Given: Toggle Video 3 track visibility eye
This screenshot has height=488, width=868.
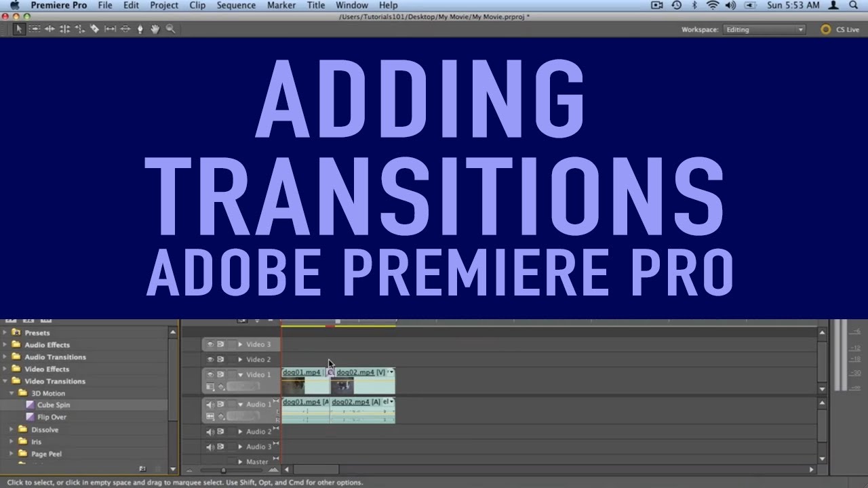Looking at the screenshot, I should pos(210,344).
